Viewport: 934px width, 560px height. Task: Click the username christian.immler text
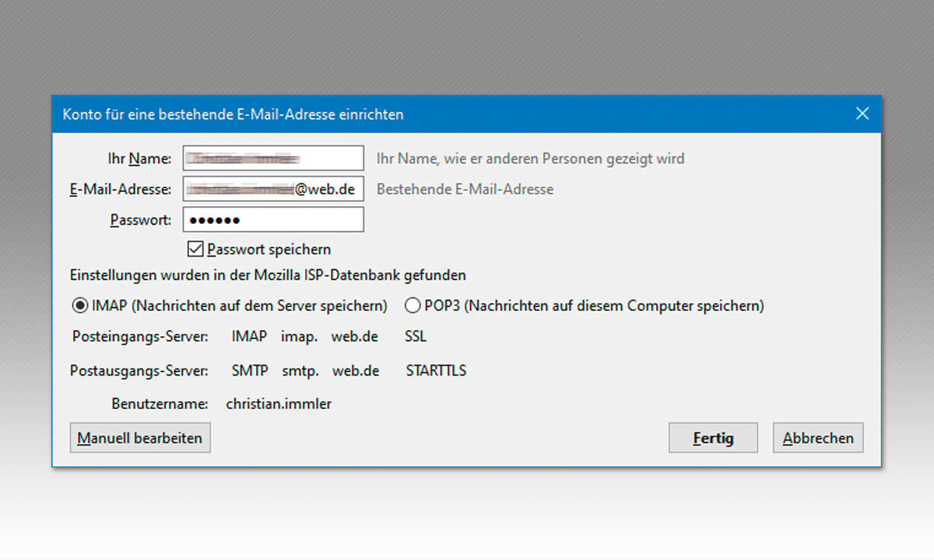click(x=279, y=404)
